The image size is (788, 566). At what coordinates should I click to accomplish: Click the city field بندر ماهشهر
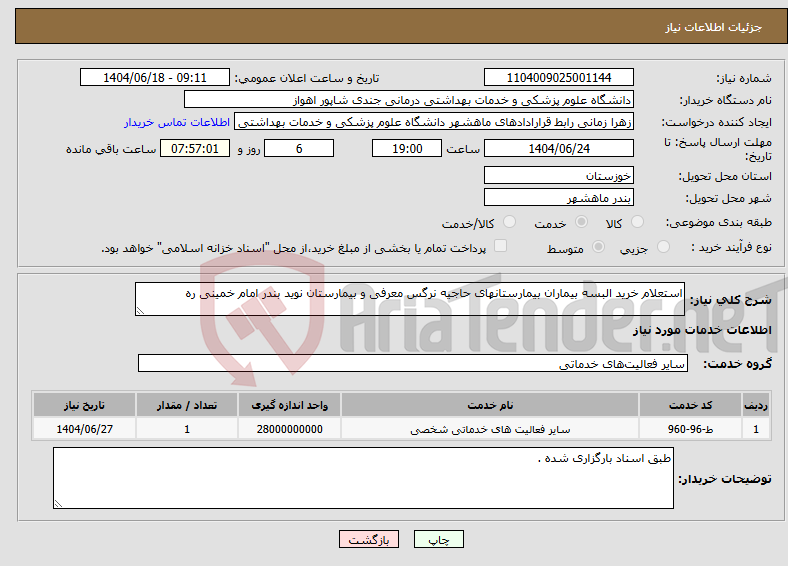coord(559,198)
